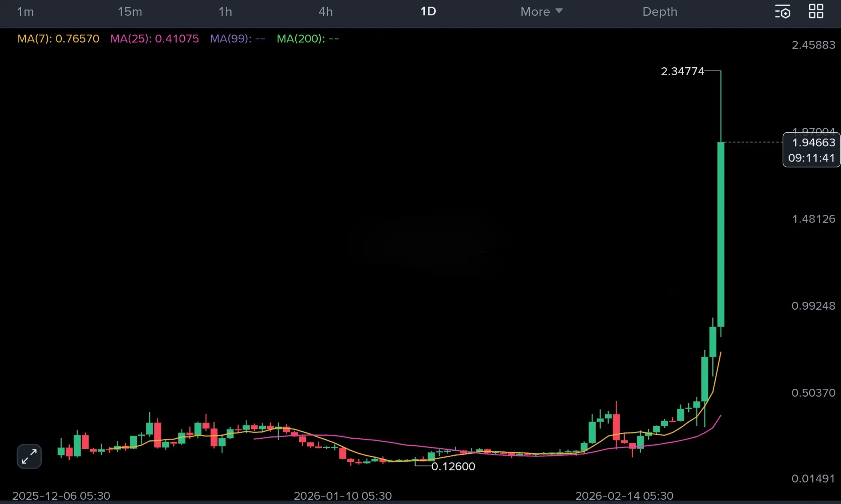841x504 pixels.
Task: Click the MA(200) indicator label
Action: (307, 39)
